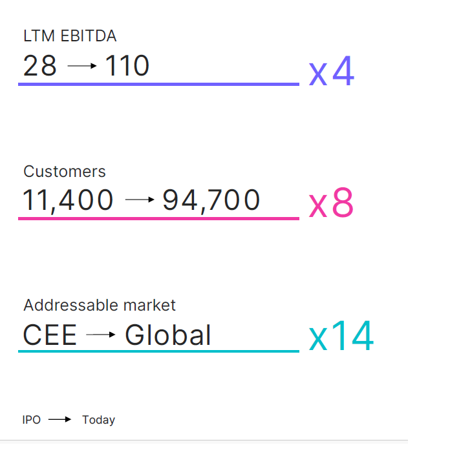Screen dimensions: 450x476
Task: Click the word Global
Action: pyautogui.click(x=168, y=335)
